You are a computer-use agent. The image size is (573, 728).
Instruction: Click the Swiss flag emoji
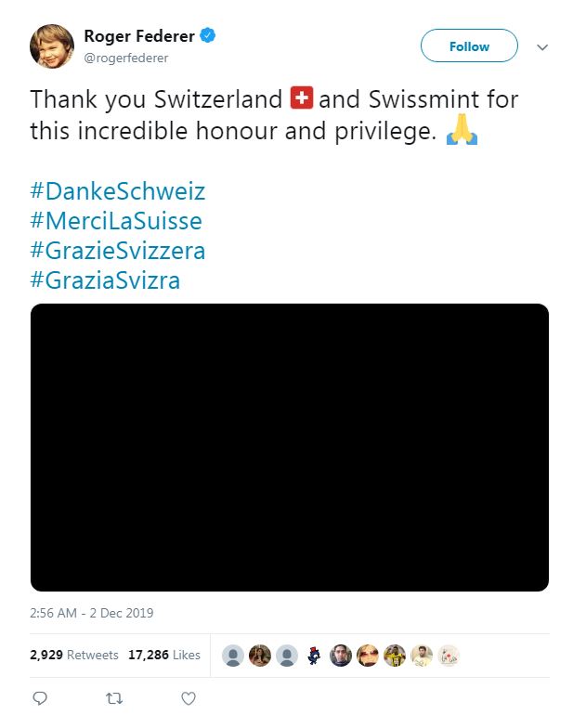click(302, 97)
